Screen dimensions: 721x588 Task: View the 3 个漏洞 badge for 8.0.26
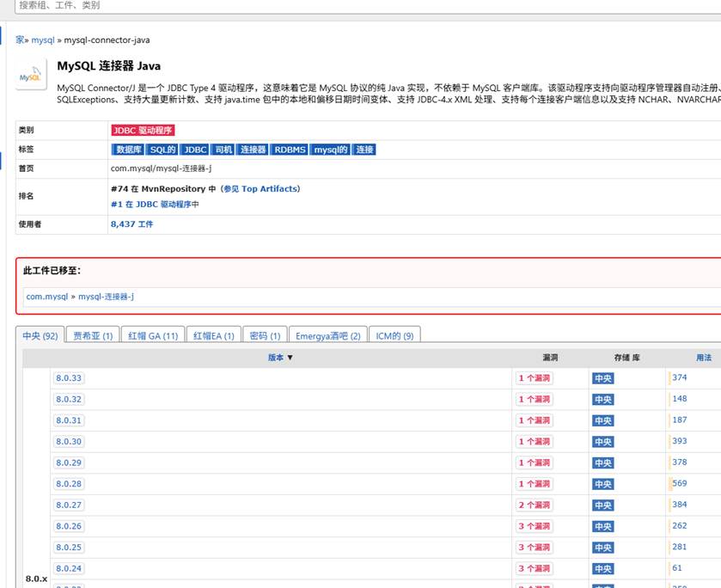pyautogui.click(x=535, y=526)
